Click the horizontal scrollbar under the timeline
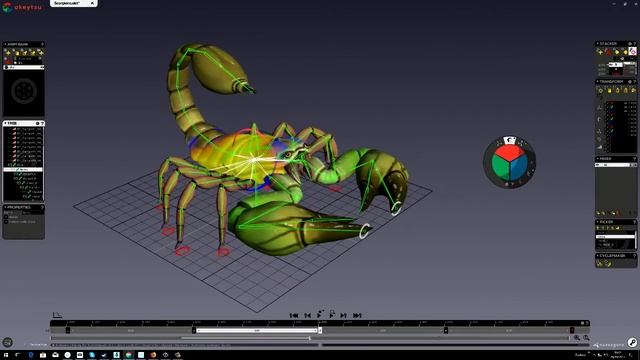This screenshot has height=360, width=640. tap(245, 338)
